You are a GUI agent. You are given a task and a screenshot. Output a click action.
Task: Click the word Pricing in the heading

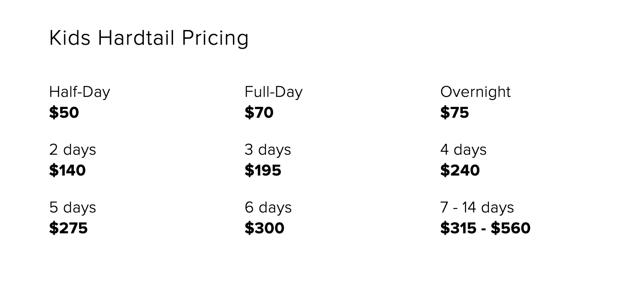point(215,38)
